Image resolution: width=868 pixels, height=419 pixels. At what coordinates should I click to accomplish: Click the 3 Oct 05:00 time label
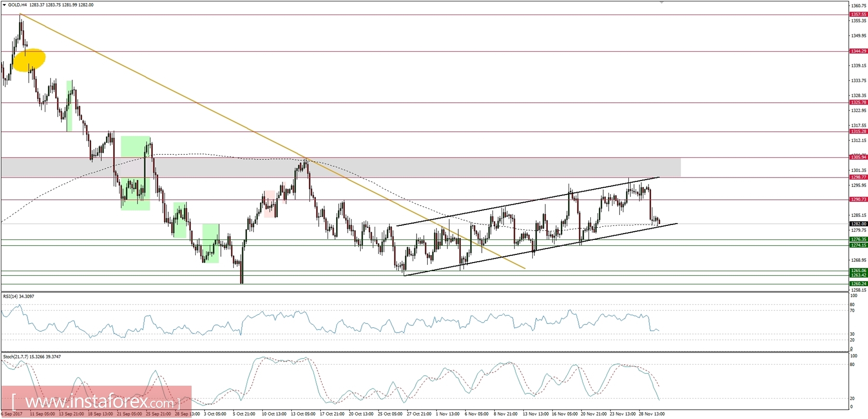click(215, 414)
